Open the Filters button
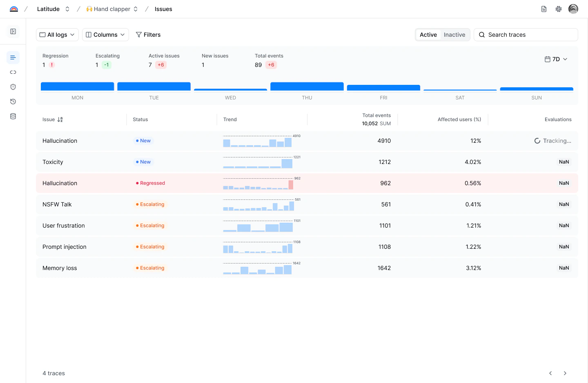This screenshot has height=383, width=588. [148, 35]
